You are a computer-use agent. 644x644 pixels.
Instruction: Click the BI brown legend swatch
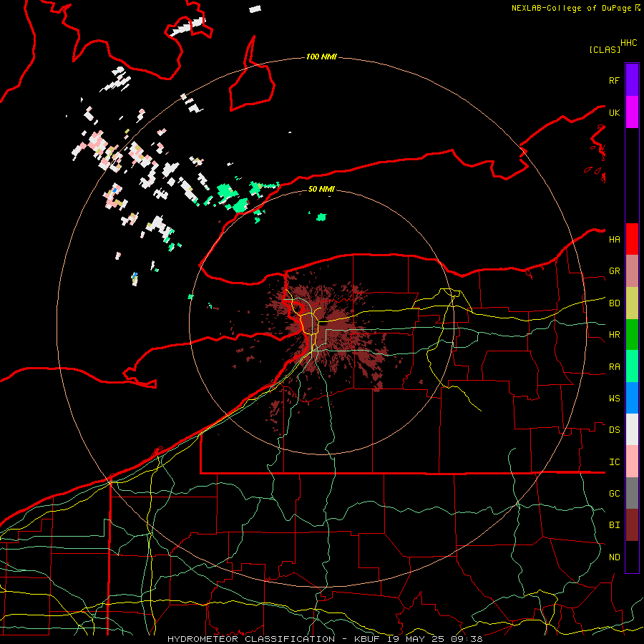(x=632, y=525)
